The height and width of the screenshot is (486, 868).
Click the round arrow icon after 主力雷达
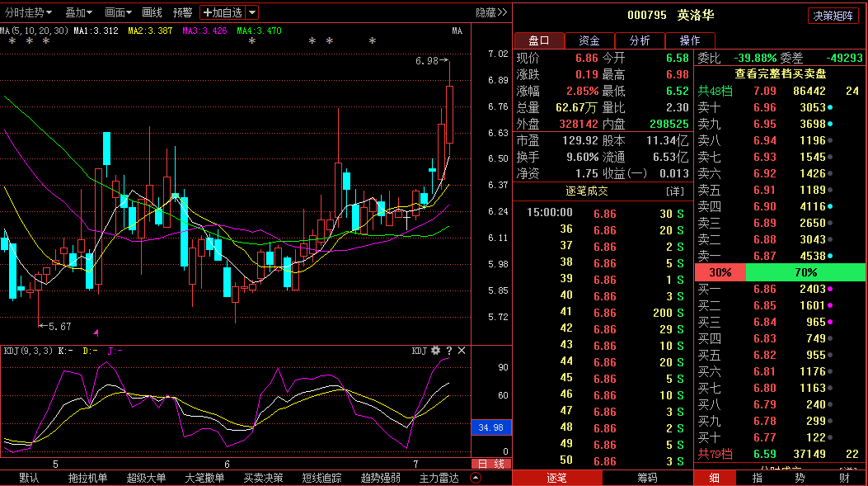tap(476, 478)
